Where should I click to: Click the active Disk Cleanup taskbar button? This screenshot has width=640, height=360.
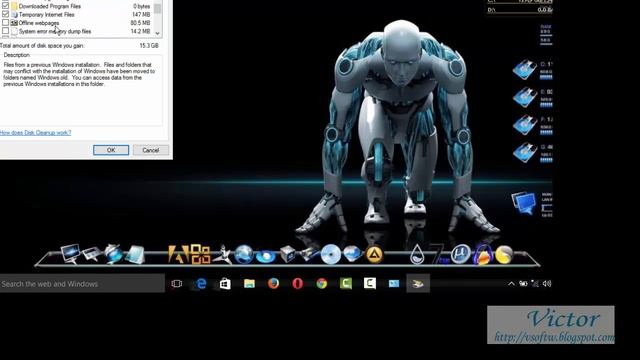click(418, 284)
